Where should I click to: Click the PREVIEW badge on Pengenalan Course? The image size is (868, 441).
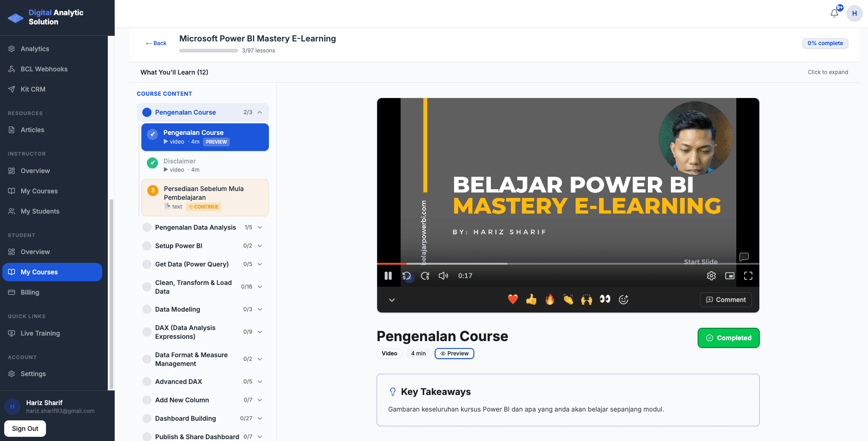(216, 142)
